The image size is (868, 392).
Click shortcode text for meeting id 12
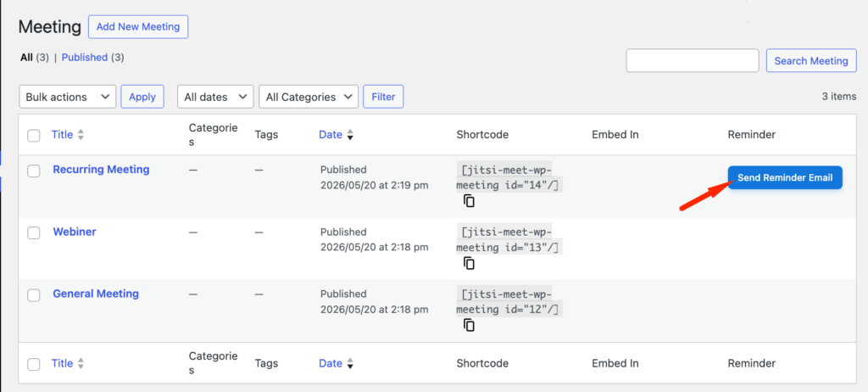tap(509, 301)
